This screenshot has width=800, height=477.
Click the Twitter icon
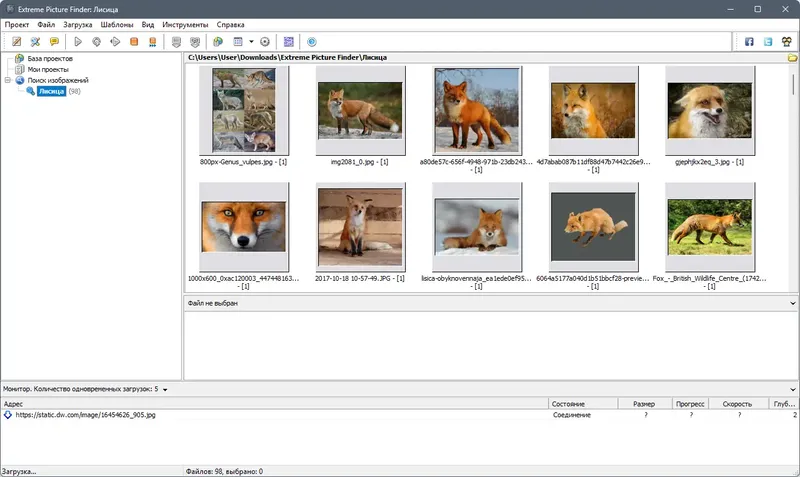pyautogui.click(x=768, y=42)
